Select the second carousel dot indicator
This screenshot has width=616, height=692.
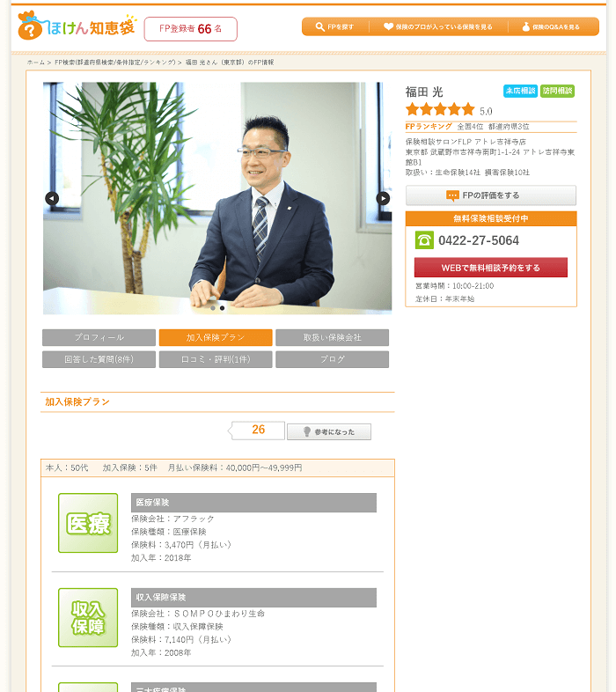tap(222, 308)
